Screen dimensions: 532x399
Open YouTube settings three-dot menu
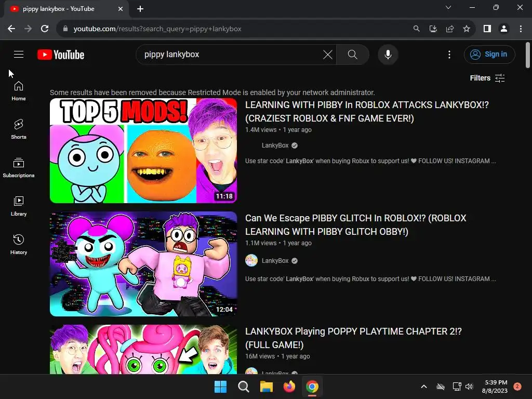pyautogui.click(x=449, y=55)
